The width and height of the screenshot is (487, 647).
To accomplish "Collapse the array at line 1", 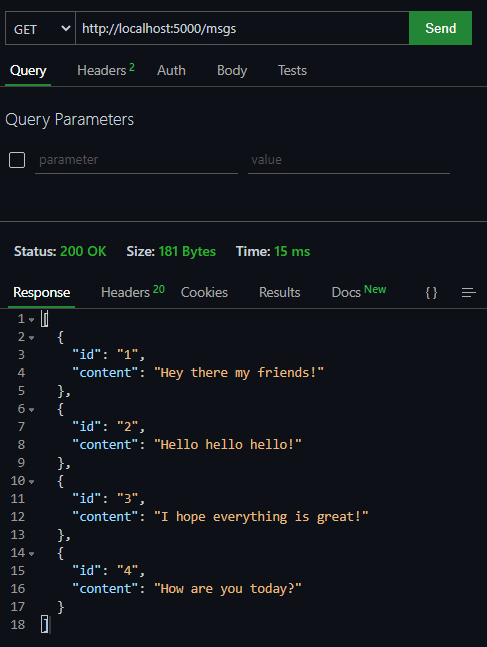I will pos(32,320).
